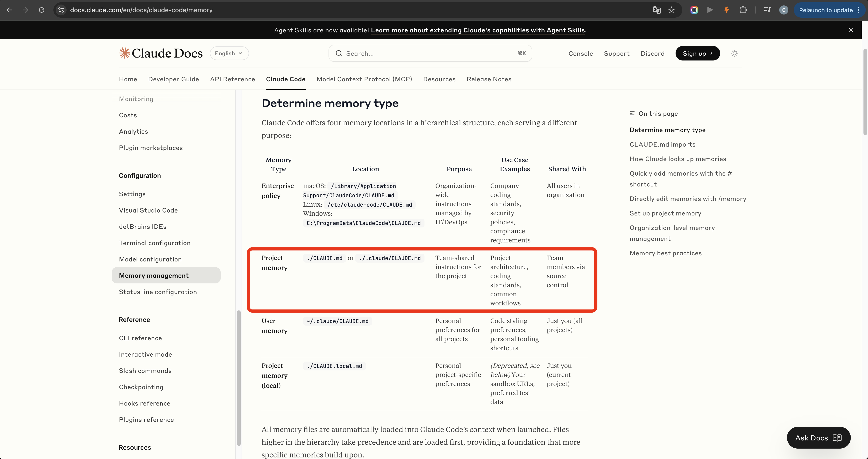Open Hooks reference sidebar page

point(145,403)
